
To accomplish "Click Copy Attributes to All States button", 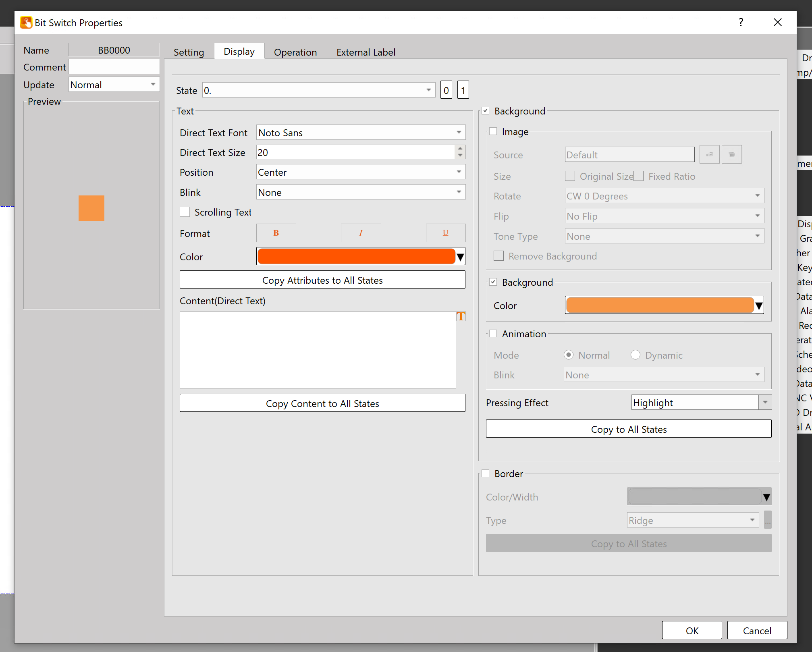I will click(x=322, y=280).
